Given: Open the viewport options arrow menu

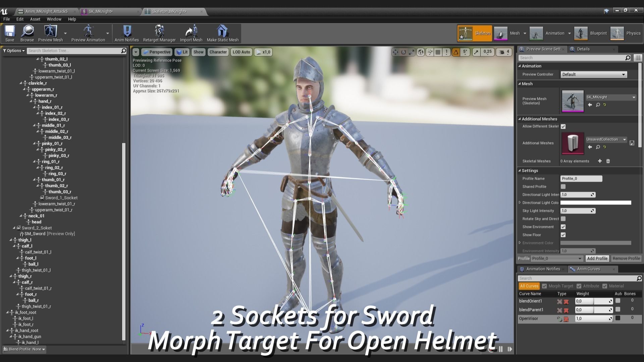Looking at the screenshot, I should coord(136,52).
